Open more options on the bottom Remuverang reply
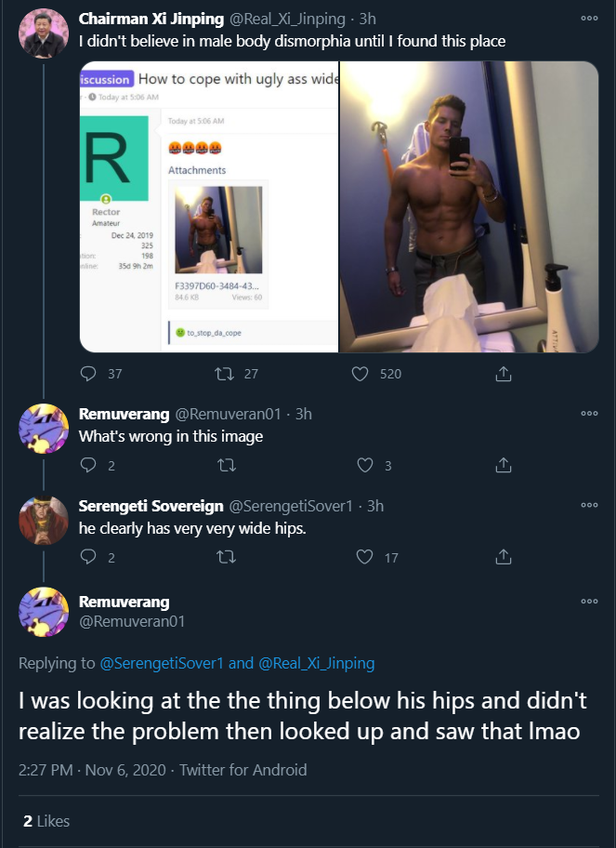The width and height of the screenshot is (616, 848). [x=589, y=601]
